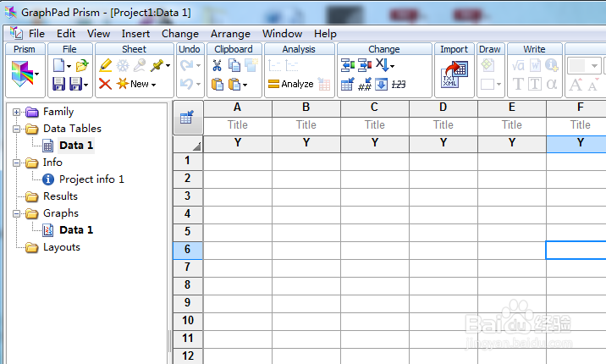Click the select-all corner cell
606x364 pixels.
(x=187, y=144)
